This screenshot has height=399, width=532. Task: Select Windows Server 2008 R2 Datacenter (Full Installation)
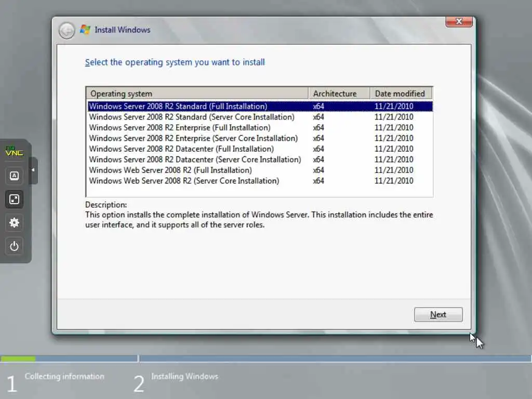coord(260,149)
